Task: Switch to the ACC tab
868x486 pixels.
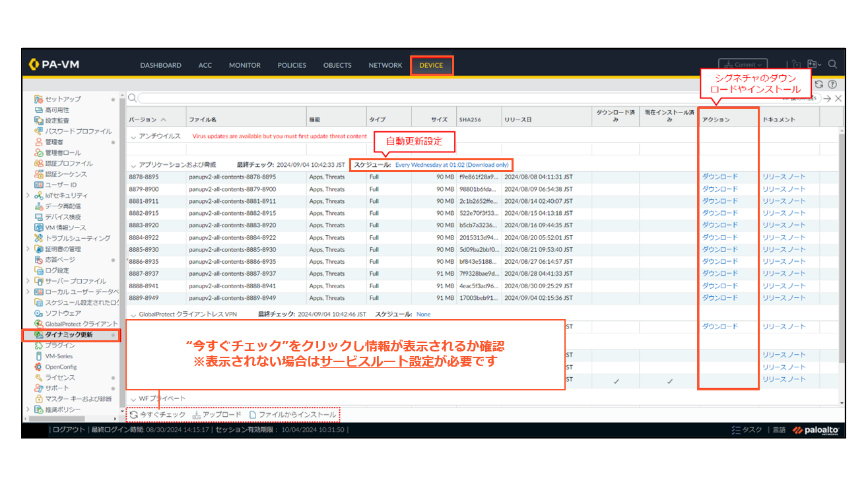Action: (x=205, y=65)
